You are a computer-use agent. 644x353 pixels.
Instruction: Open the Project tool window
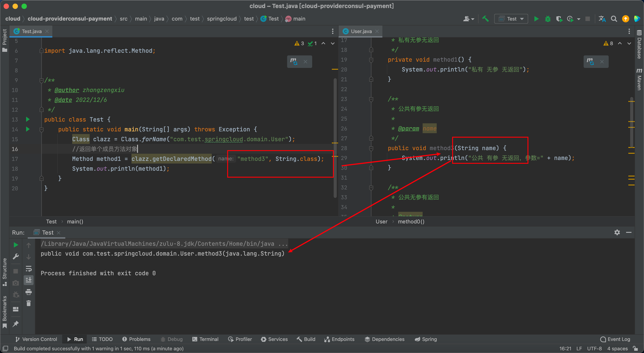click(x=4, y=40)
